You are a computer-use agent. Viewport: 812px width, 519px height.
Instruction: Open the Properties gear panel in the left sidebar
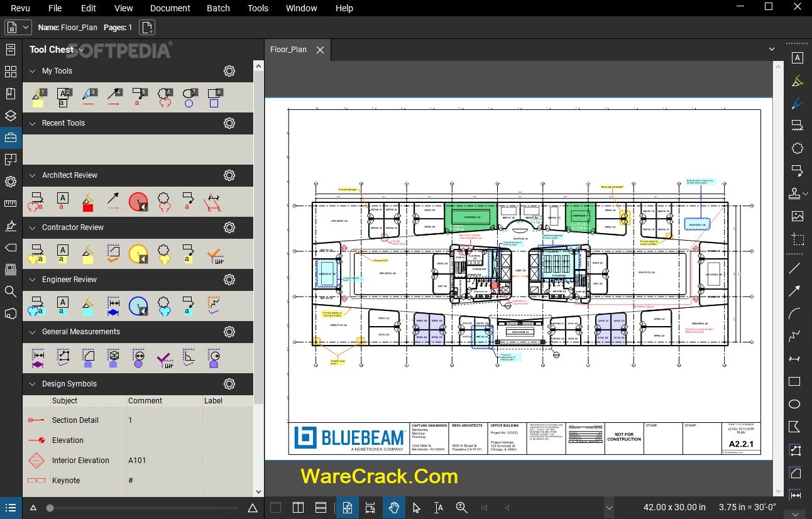pyautogui.click(x=11, y=182)
